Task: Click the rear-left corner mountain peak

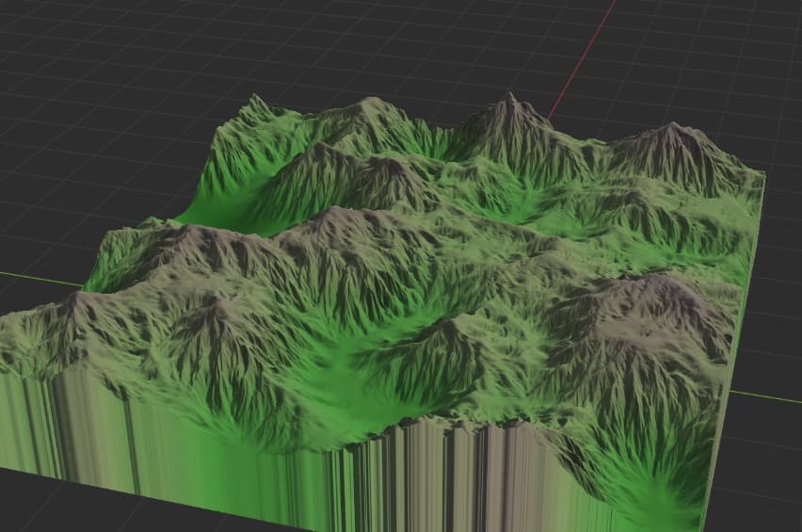Action: pyautogui.click(x=256, y=99)
